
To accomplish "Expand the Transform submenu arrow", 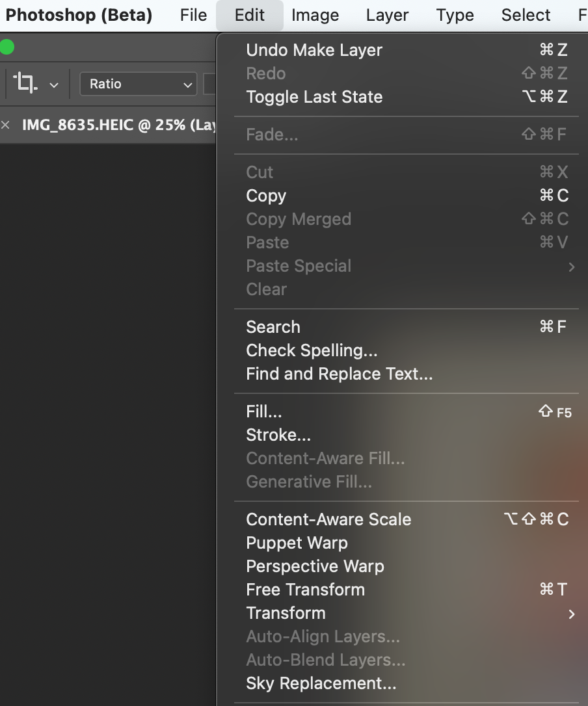I will click(x=572, y=614).
